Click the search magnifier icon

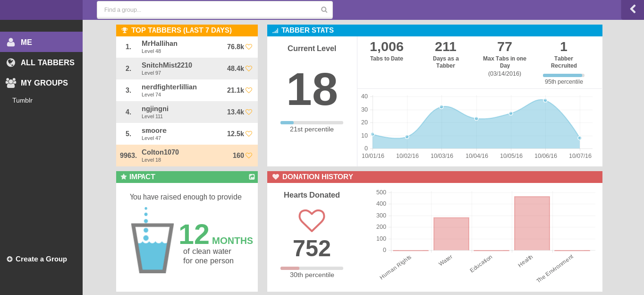click(x=324, y=9)
